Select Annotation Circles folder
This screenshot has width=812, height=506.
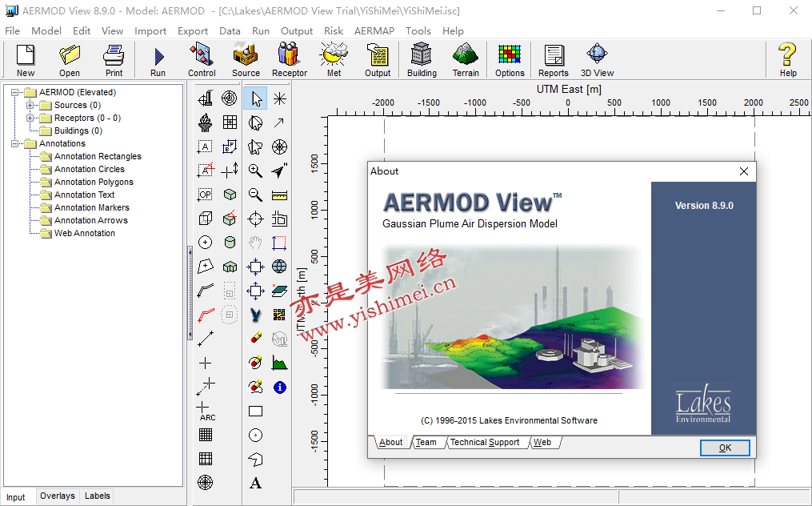89,169
